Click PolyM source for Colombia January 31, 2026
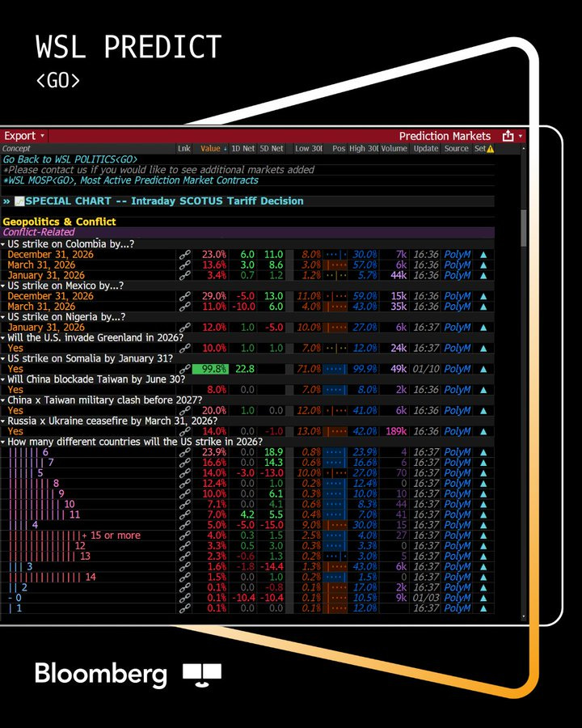The height and width of the screenshot is (728, 582). tap(458, 275)
